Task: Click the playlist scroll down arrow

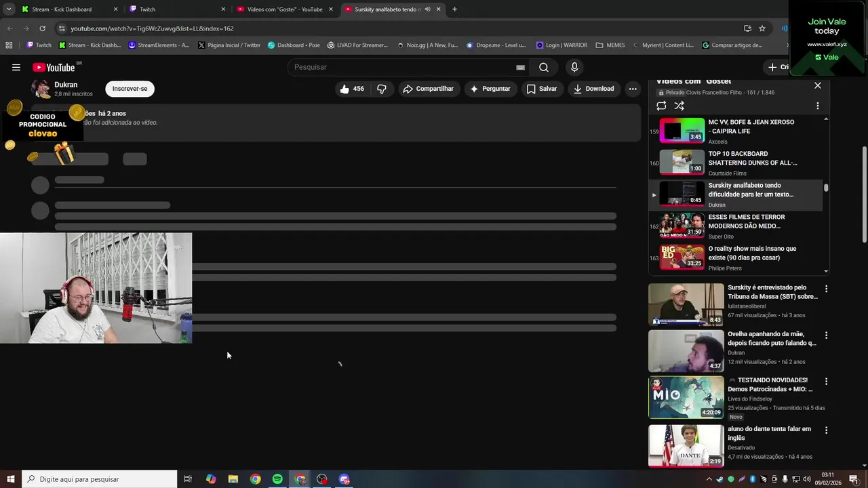Action: pyautogui.click(x=826, y=271)
